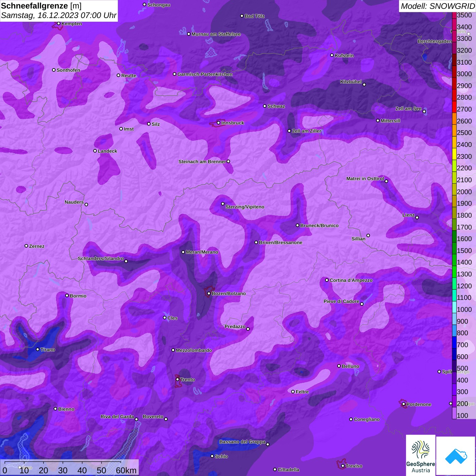Click the Zell am Ziller label
This screenshot has height=476, width=476.
tap(307, 131)
